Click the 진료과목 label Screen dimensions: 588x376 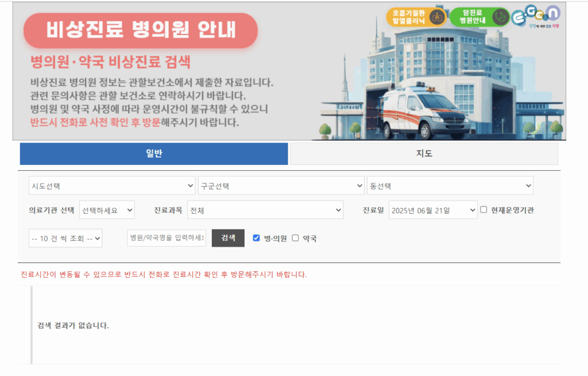click(168, 210)
